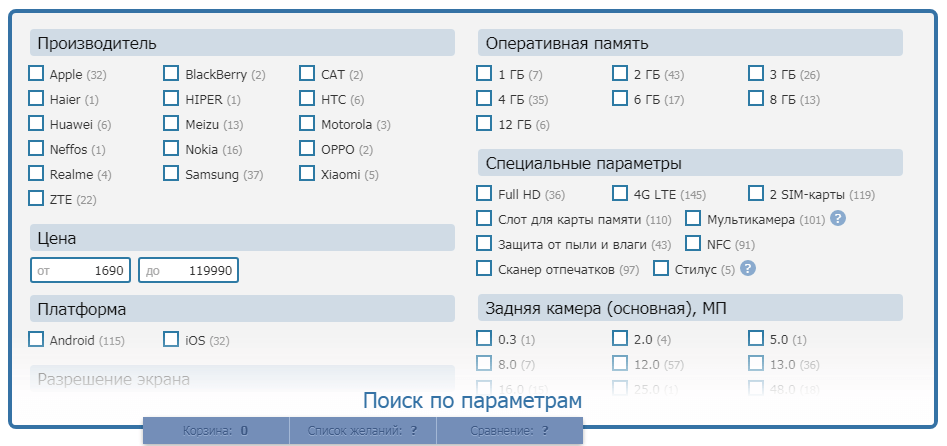Viewport: 947px width, 446px height.
Task: Click the help icon next to Стилус
Action: tap(747, 269)
